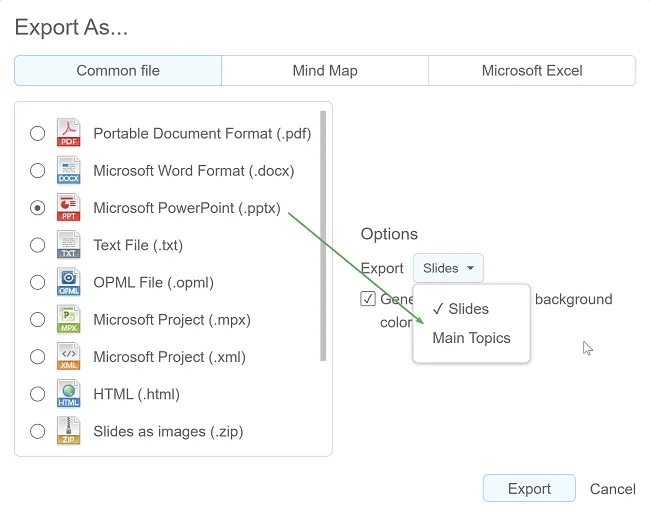Open the Export Slides dropdown
The image size is (650, 524).
(448, 268)
